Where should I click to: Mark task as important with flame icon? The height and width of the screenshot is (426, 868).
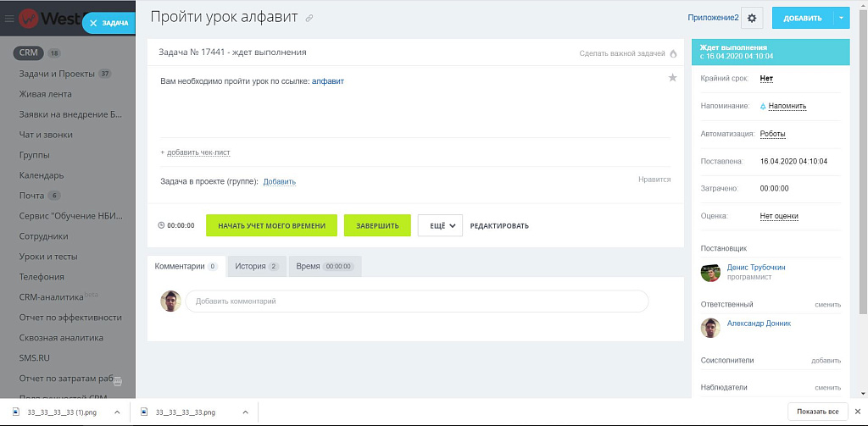[673, 53]
